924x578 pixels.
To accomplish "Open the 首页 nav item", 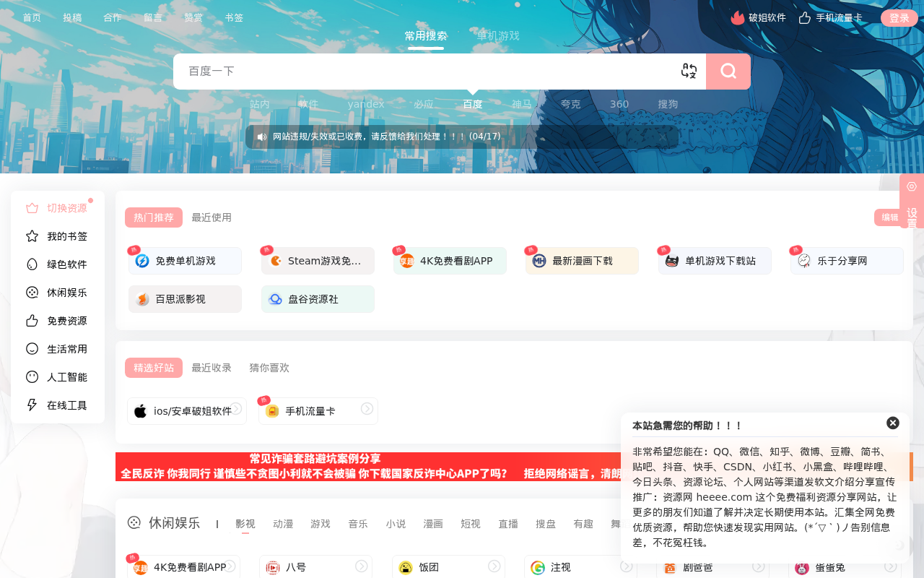I will click(32, 18).
